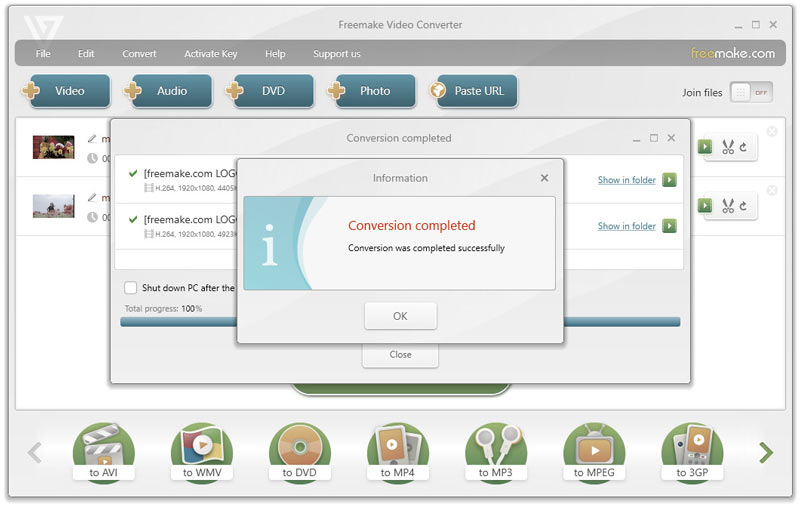Viewport: 800px width, 506px height.
Task: Select to DVD format icon
Action: (x=299, y=452)
